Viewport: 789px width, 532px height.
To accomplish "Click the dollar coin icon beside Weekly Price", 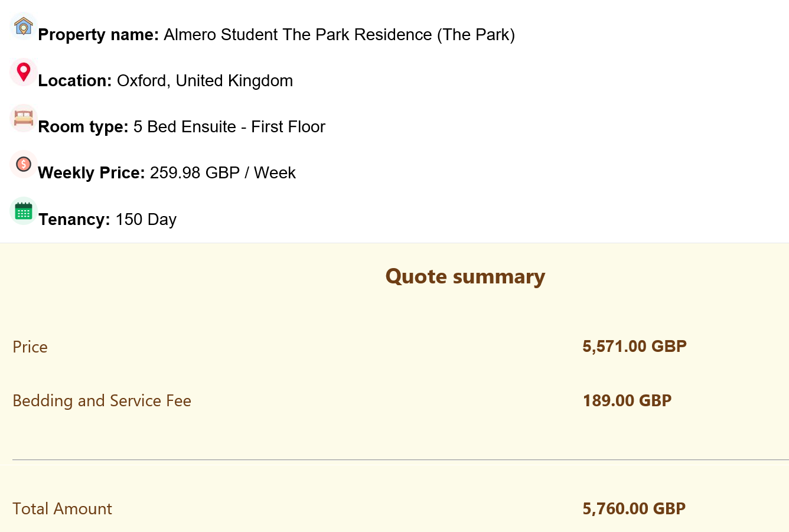I will point(24,164).
